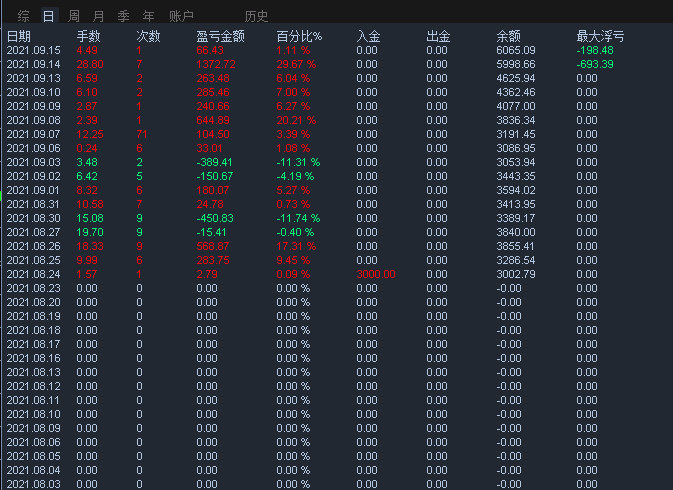Screen dimensions: 673x490
Task: Click balance value 6065.09
Action: pos(516,50)
